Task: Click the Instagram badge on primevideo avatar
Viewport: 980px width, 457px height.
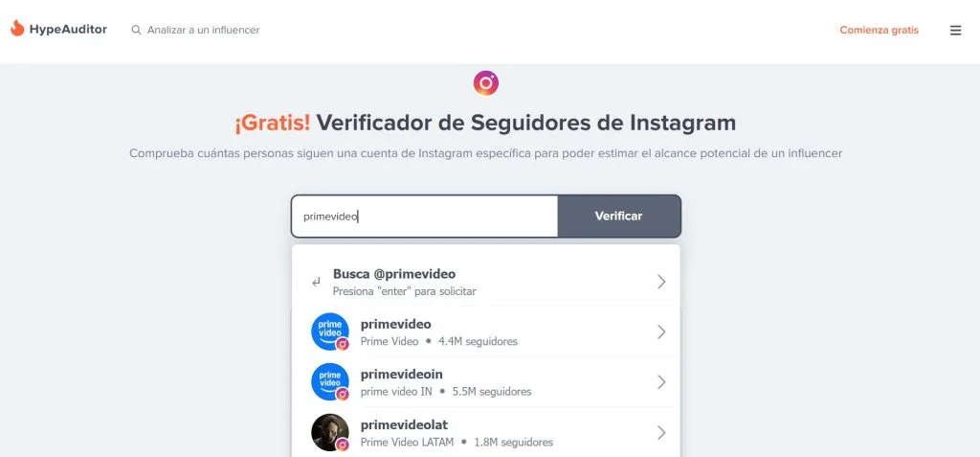Action: (342, 344)
